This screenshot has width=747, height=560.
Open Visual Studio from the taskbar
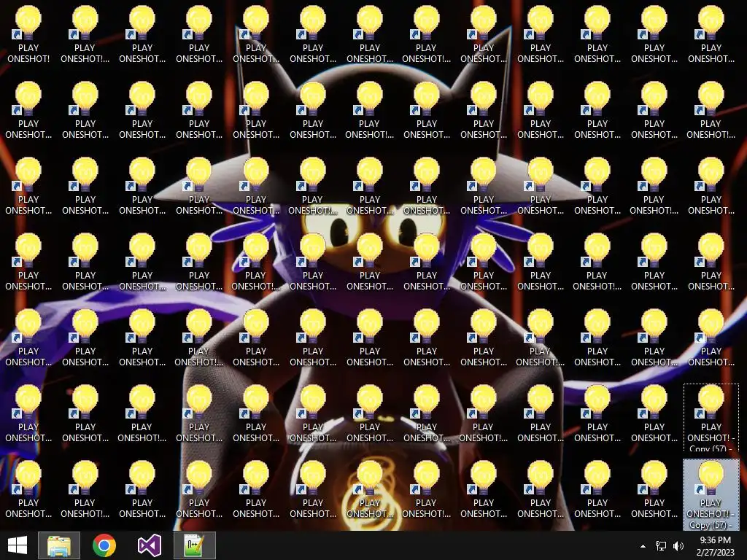(x=150, y=545)
